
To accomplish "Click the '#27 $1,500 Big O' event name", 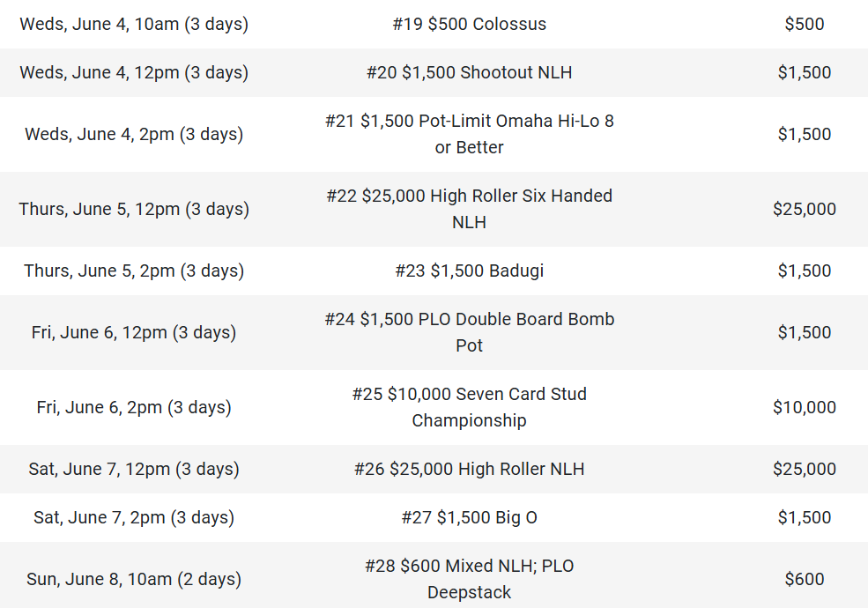I will (469, 517).
